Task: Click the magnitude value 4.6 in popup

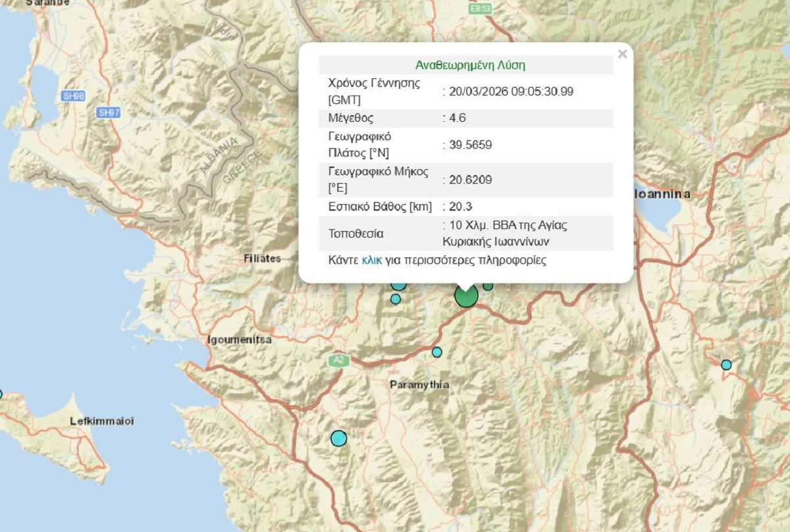Action: (457, 119)
